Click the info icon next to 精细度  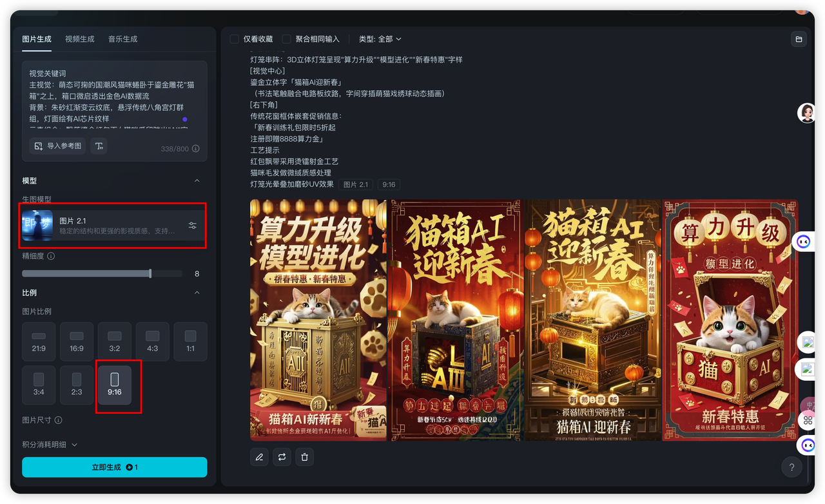pyautogui.click(x=51, y=256)
